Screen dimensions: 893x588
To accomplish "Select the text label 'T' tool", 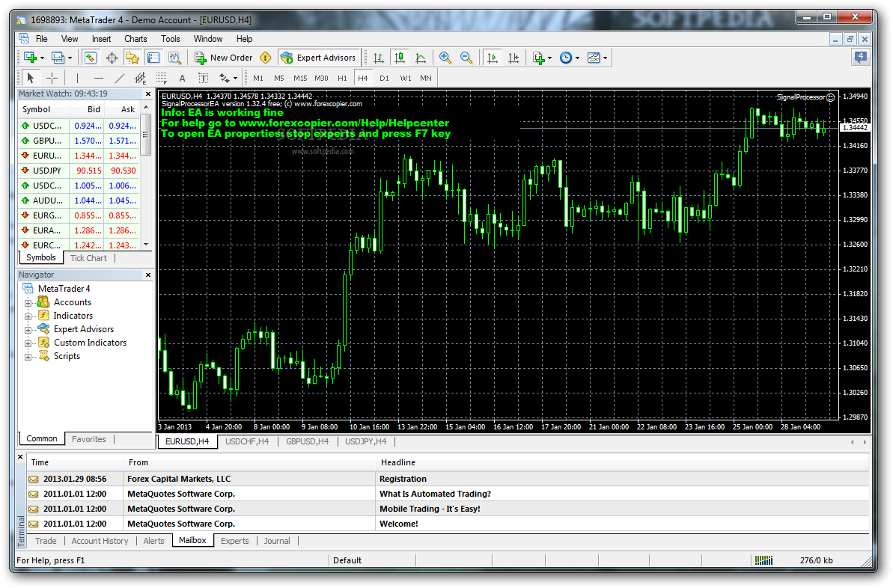I will click(203, 78).
